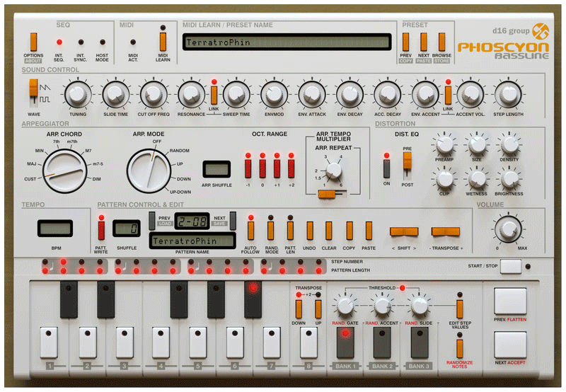Enable the MIDI Learn button
The image size is (566, 392).
click(x=163, y=42)
